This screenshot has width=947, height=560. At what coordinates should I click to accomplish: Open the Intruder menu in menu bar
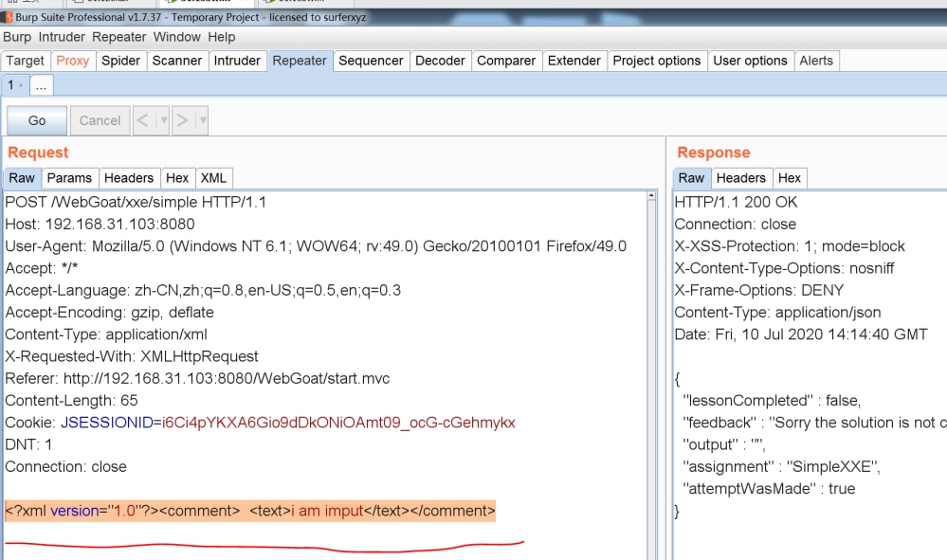point(62,37)
